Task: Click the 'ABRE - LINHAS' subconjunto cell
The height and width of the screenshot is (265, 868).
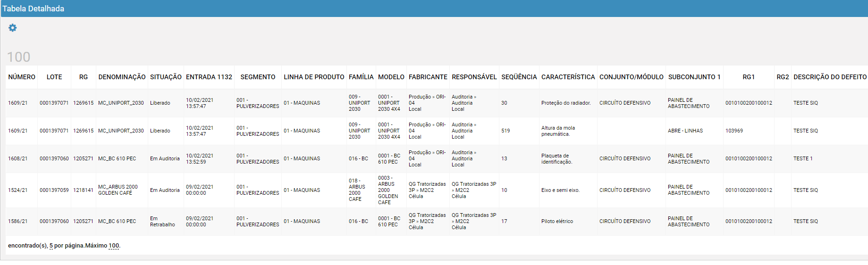Action: [x=685, y=131]
